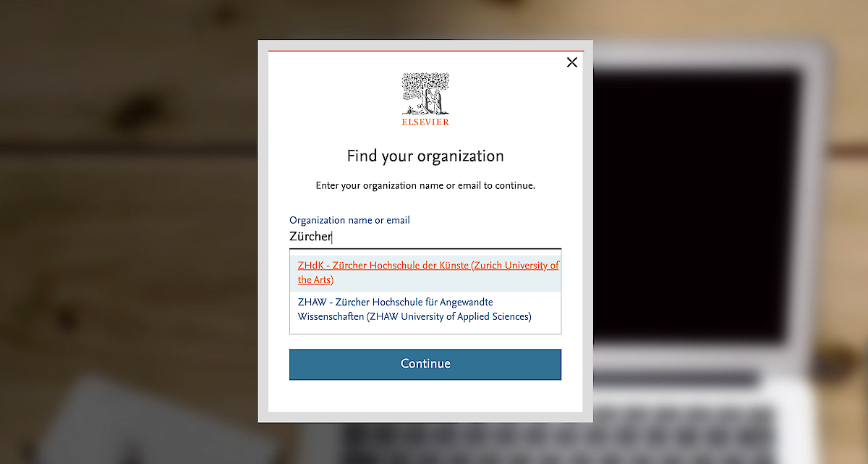Close the Find your organization dialog
868x464 pixels.
pos(571,62)
